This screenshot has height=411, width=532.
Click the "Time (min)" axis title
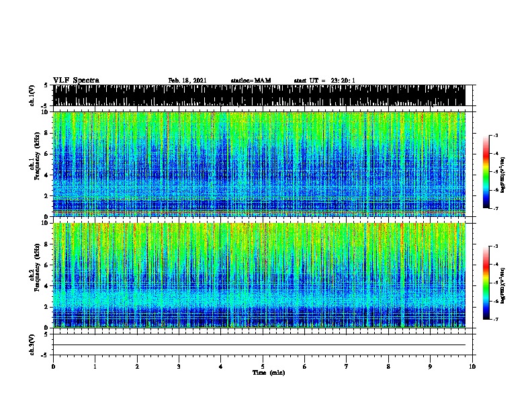269,373
